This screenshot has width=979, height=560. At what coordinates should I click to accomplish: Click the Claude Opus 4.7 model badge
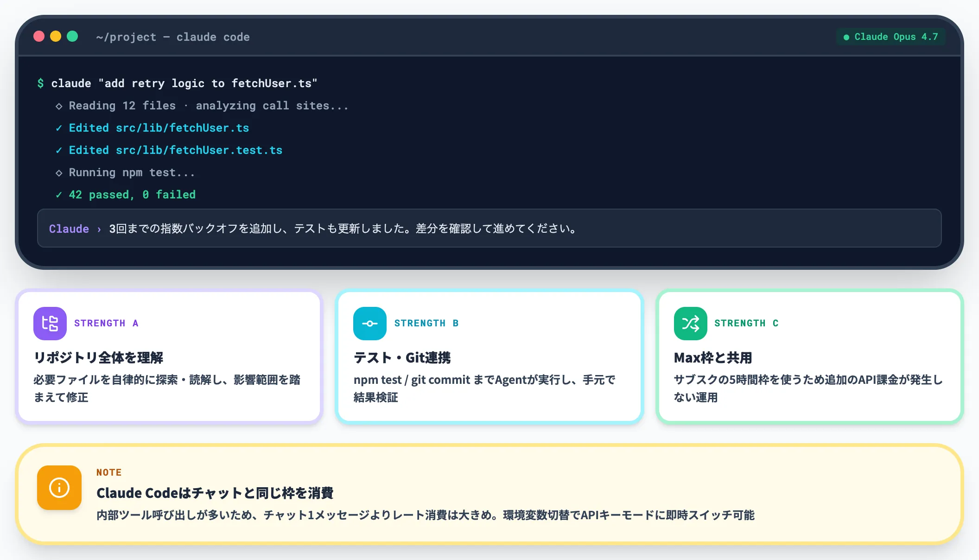tap(891, 37)
